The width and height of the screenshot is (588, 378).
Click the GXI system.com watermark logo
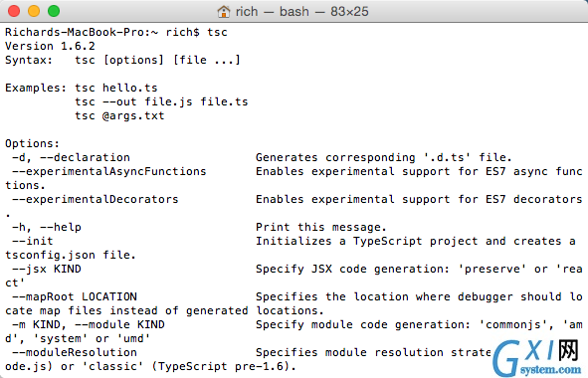(x=537, y=357)
